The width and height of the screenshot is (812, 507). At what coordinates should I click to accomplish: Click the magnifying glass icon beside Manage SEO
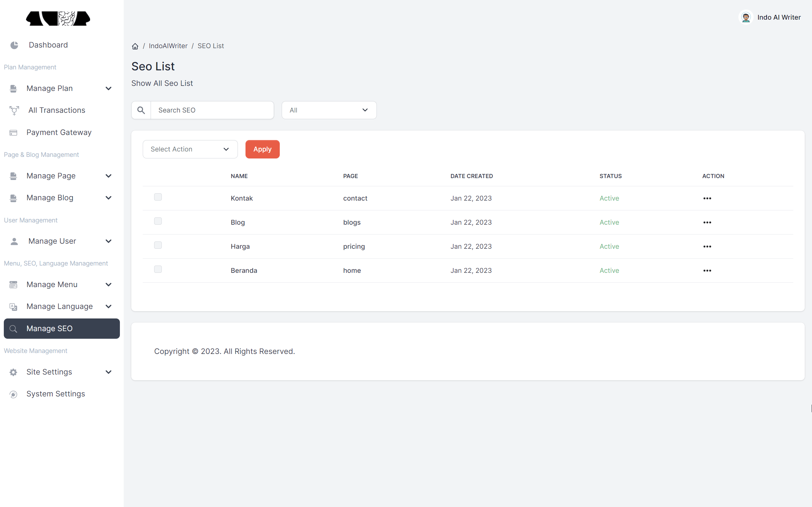coord(14,329)
